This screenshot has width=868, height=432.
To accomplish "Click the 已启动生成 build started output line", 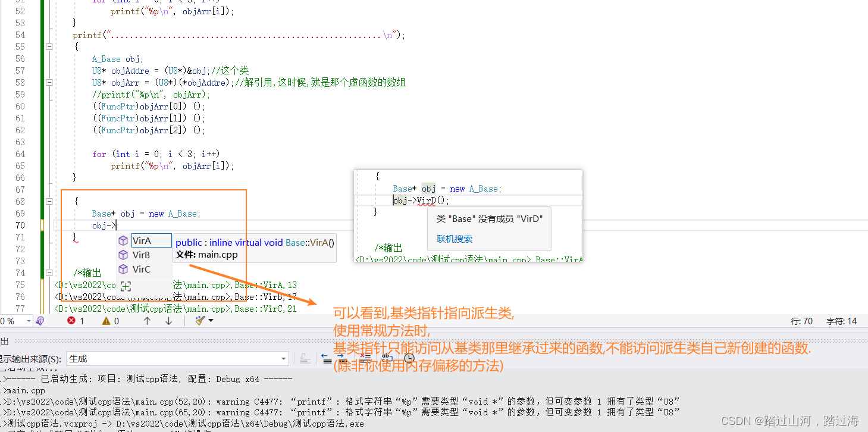I will coord(148,379).
